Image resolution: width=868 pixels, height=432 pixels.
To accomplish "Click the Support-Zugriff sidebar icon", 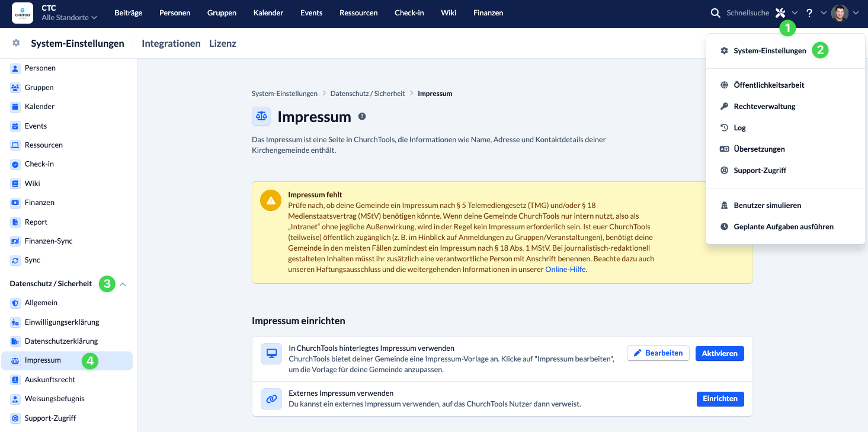I will [15, 418].
